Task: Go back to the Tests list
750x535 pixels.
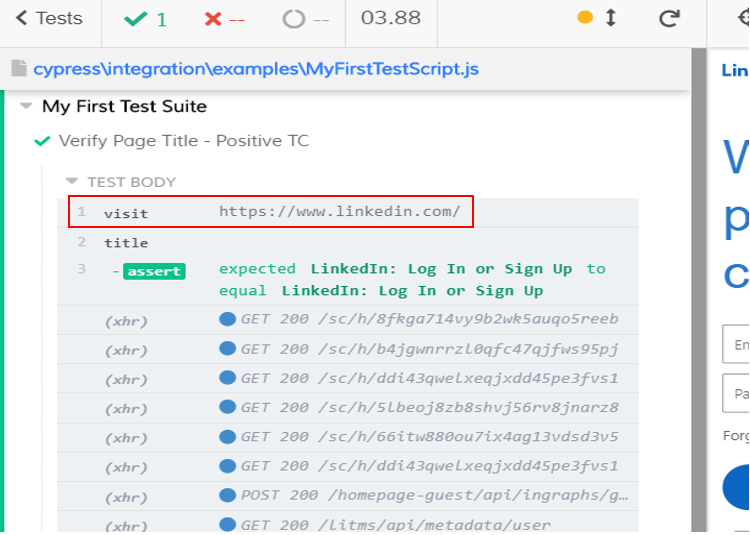Action: 49,19
